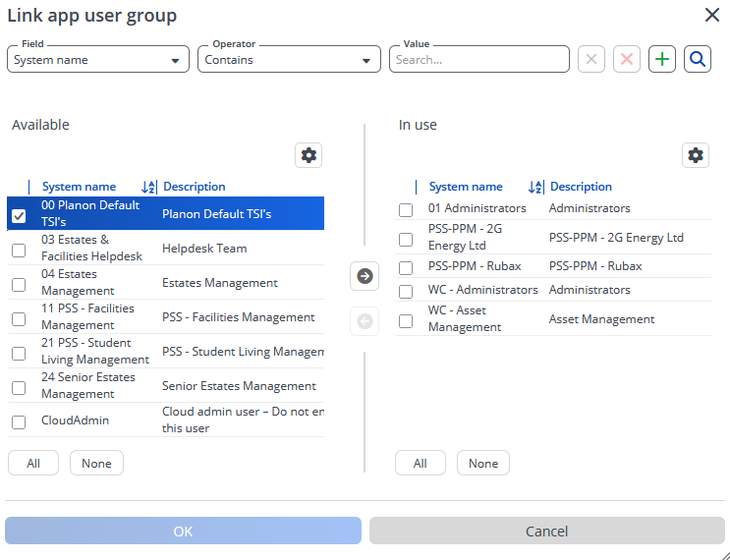Click the green plus add filter icon
This screenshot has width=730, height=560.
tap(661, 59)
